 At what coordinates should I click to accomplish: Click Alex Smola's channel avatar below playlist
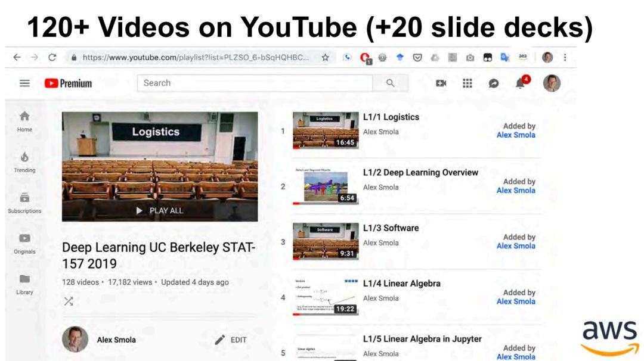coord(75,340)
